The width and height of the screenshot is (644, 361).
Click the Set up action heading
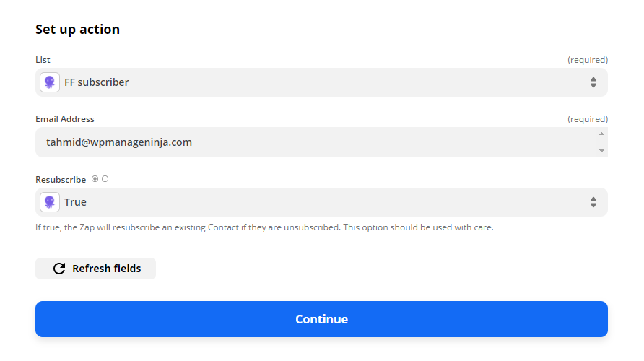77,30
